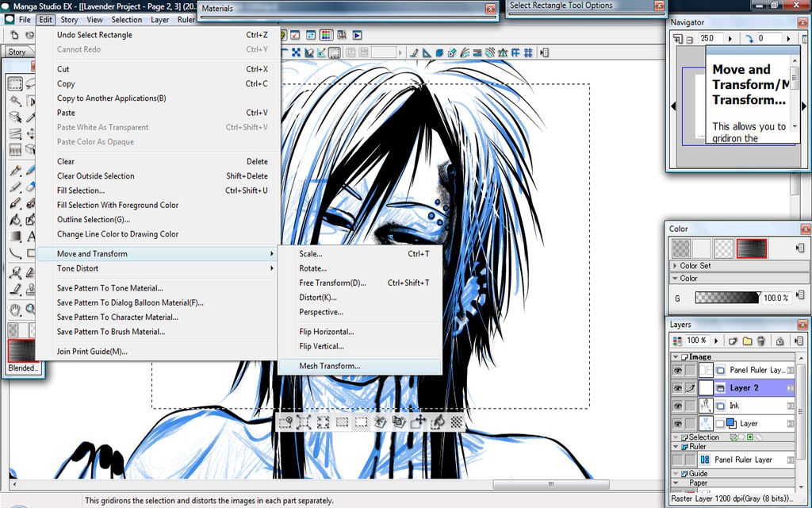
Task: Click the Layers panel menu icon
Action: tap(799, 341)
